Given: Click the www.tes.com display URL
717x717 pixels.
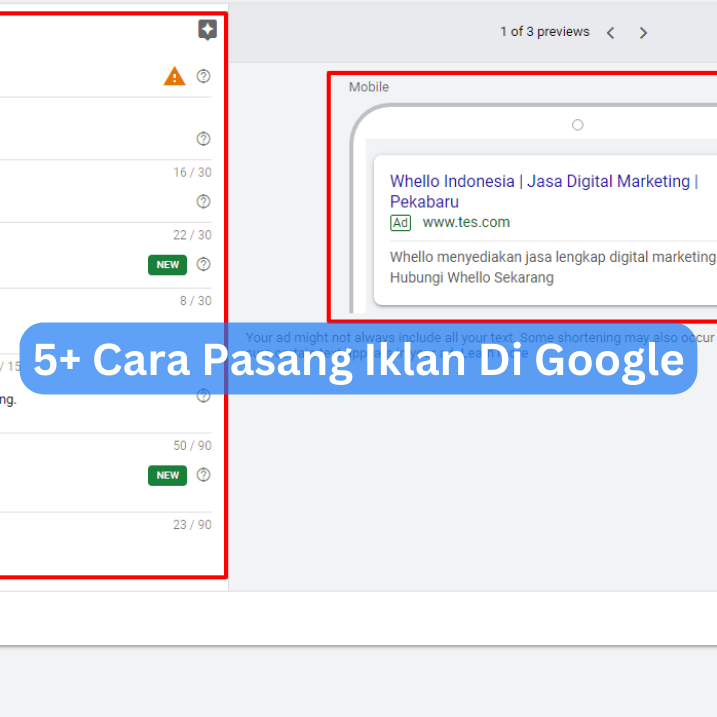Looking at the screenshot, I should [x=466, y=222].
